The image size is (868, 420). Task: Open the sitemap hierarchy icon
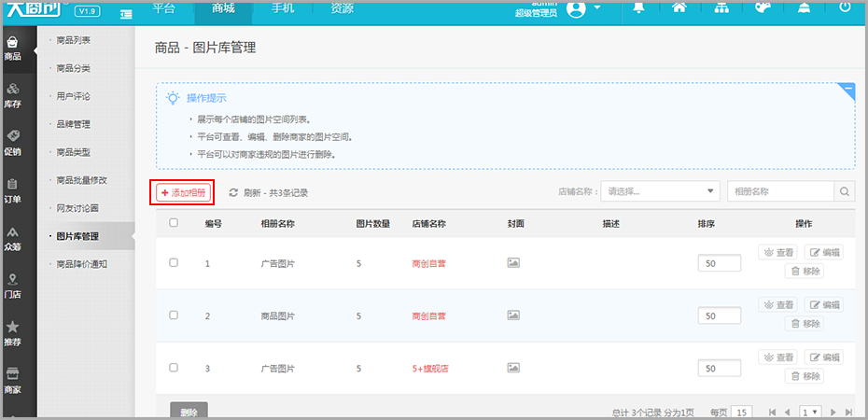(x=721, y=7)
